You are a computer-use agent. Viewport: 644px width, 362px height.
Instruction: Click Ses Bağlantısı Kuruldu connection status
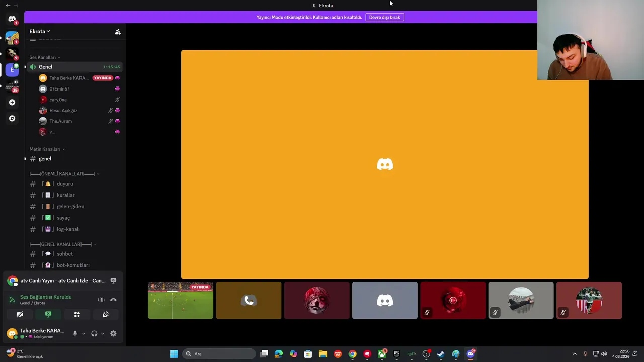point(46,297)
